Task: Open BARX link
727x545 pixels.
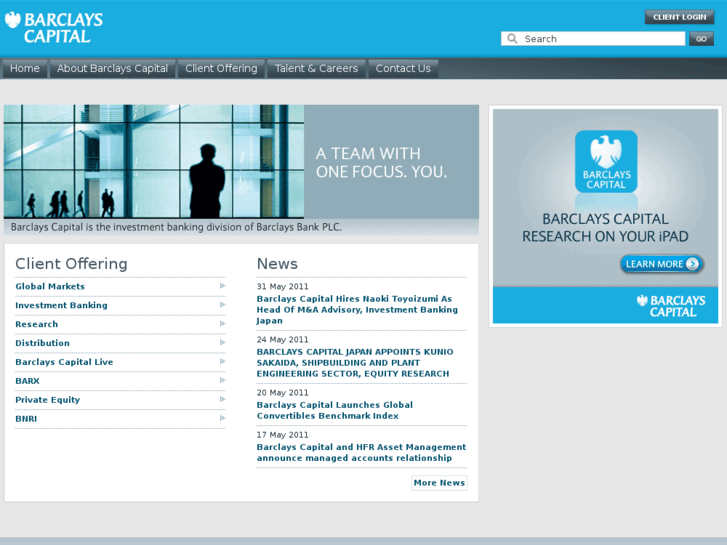Action: click(x=27, y=381)
